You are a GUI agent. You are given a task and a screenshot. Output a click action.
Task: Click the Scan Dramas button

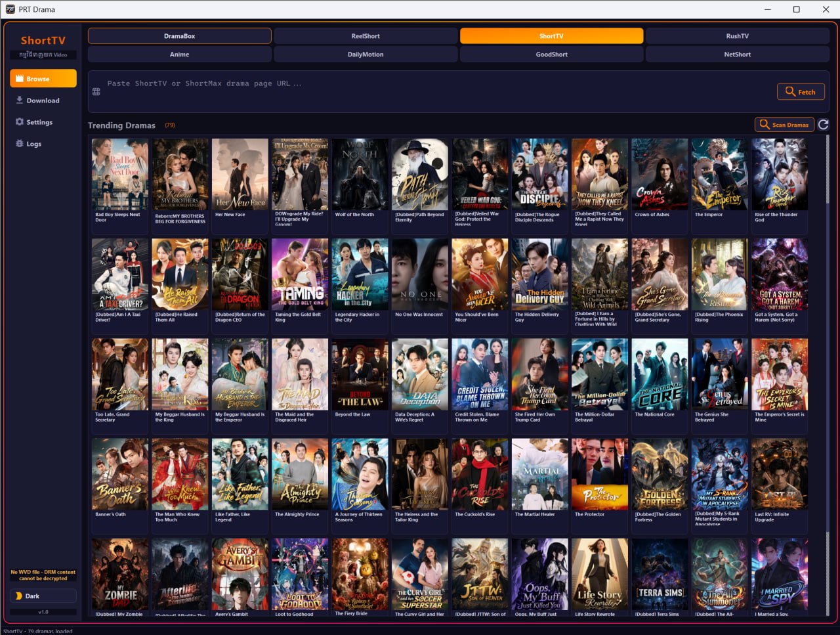(784, 125)
